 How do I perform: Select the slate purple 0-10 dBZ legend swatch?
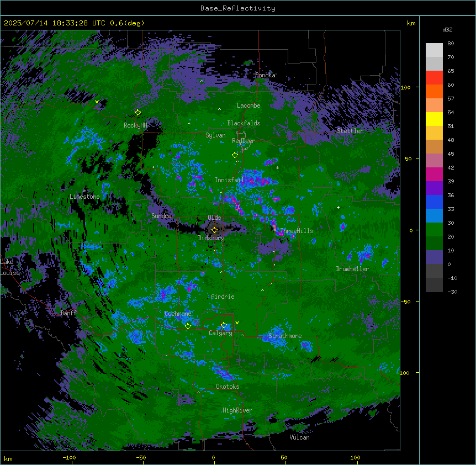434,257
